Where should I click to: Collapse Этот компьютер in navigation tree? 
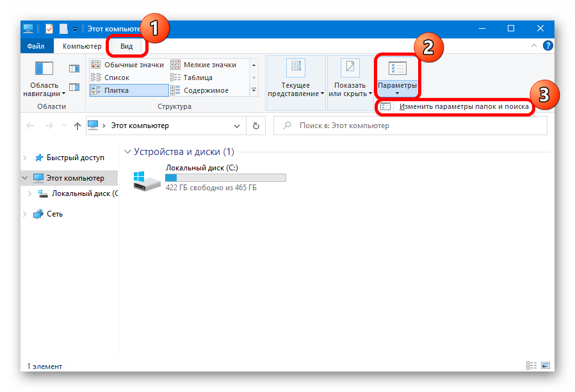coord(25,178)
